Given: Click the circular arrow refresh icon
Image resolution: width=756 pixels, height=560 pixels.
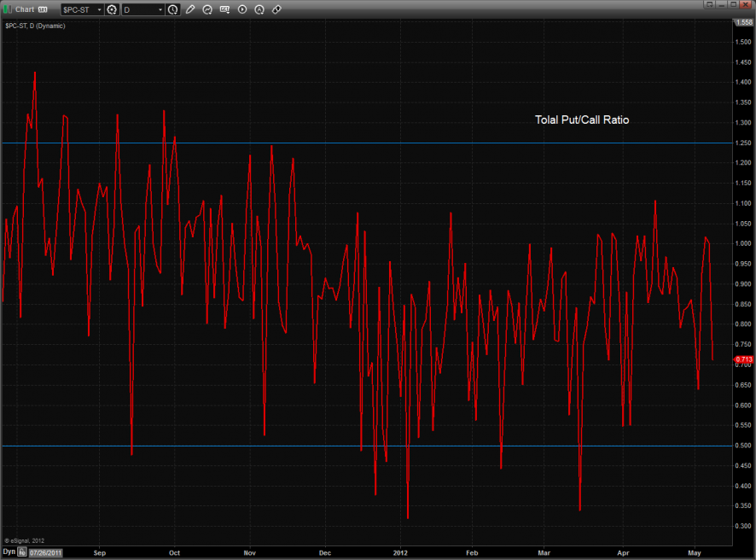Looking at the screenshot, I should click(207, 9).
